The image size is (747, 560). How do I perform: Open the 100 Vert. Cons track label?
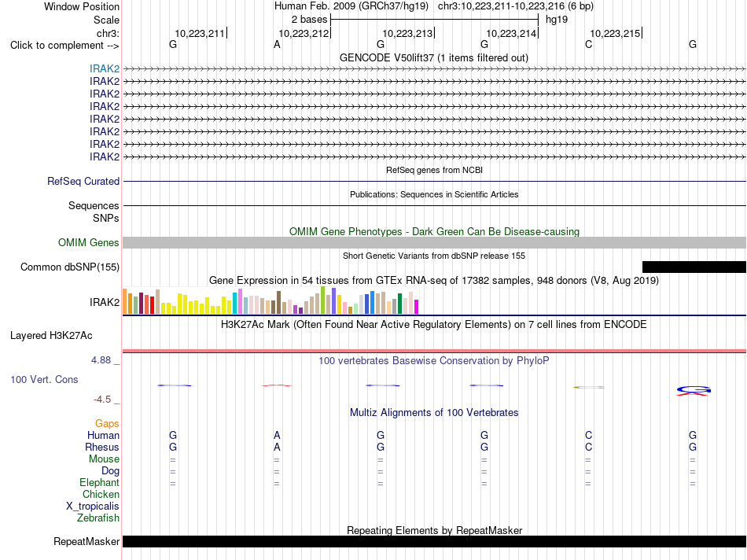click(44, 379)
